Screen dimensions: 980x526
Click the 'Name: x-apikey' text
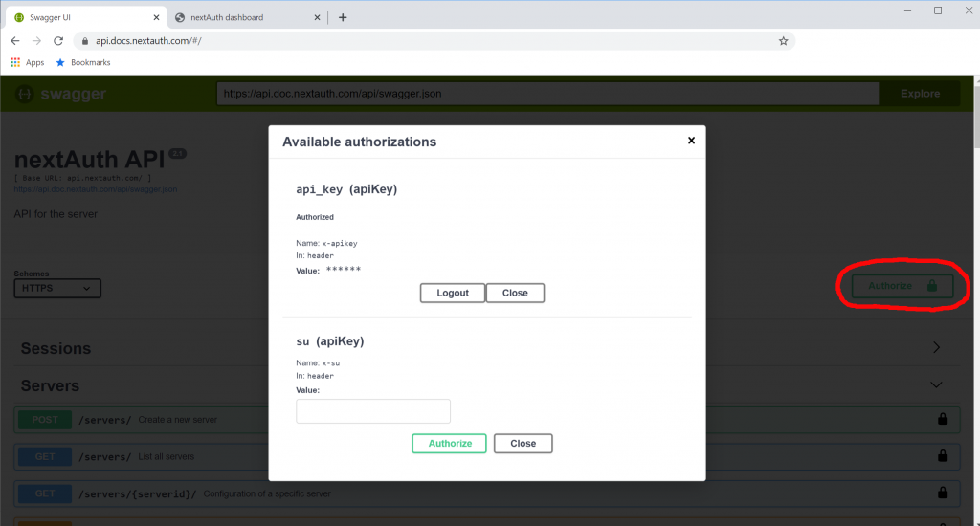pos(326,243)
